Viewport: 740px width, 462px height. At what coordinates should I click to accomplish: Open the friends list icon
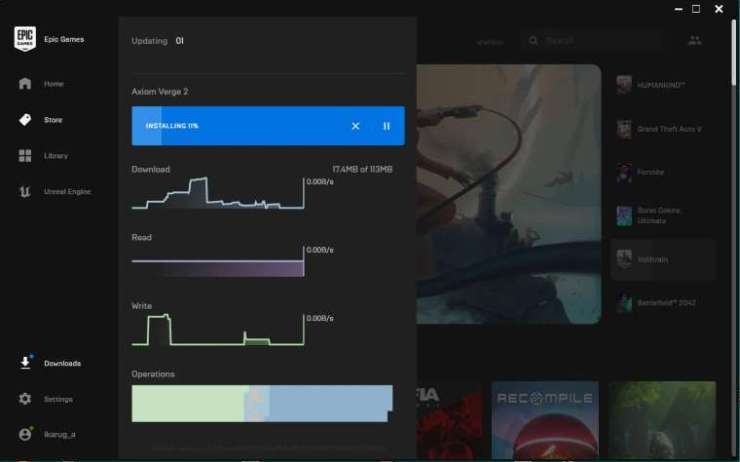pyautogui.click(x=695, y=41)
